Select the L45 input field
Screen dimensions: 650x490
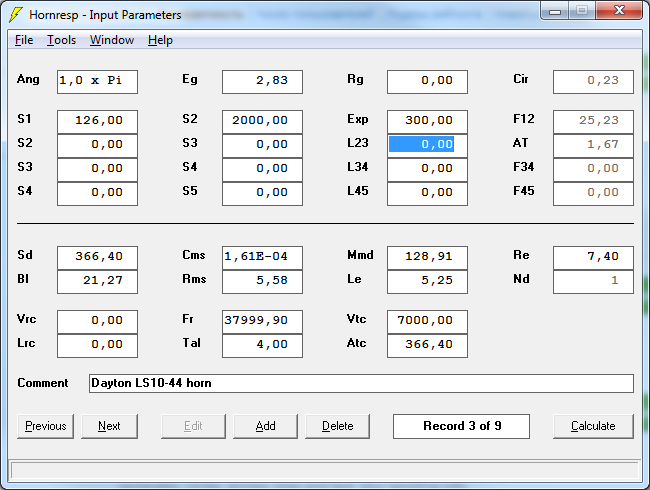pos(427,194)
